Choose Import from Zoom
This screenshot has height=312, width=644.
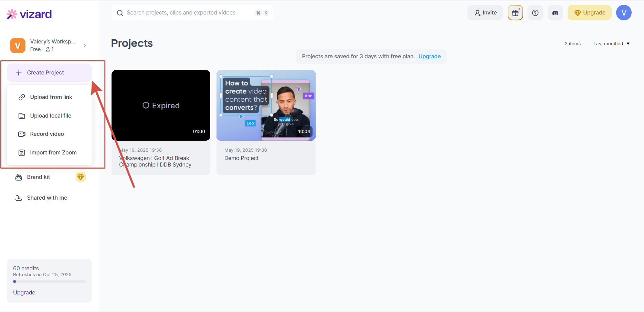[x=49, y=153]
